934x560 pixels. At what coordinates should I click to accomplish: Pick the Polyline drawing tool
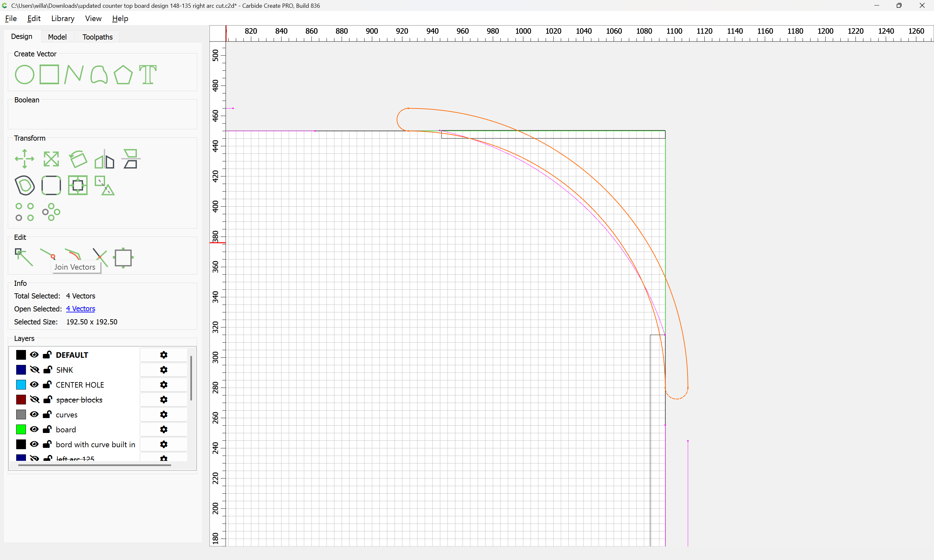(x=74, y=74)
